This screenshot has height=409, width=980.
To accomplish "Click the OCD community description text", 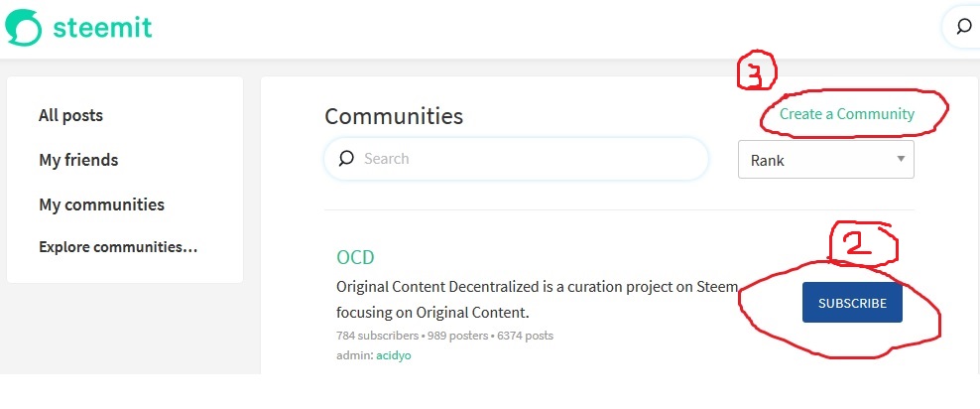I will [538, 299].
